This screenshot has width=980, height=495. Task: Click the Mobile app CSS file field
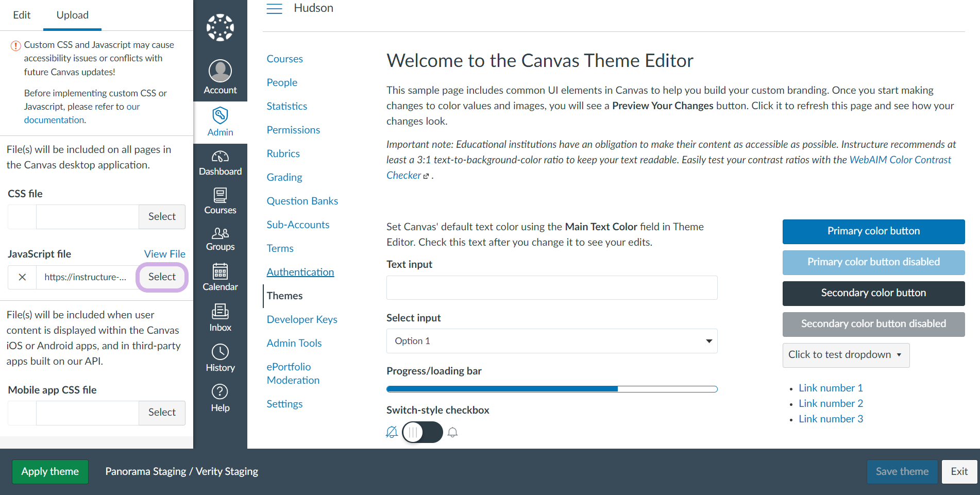tap(87, 413)
